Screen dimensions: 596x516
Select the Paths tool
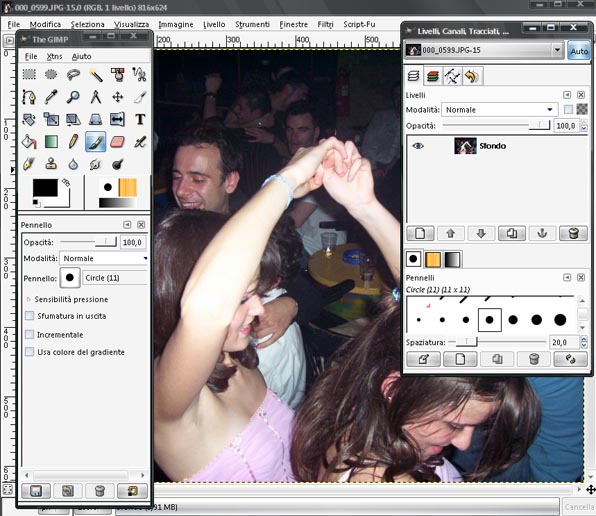pyautogui.click(x=29, y=97)
